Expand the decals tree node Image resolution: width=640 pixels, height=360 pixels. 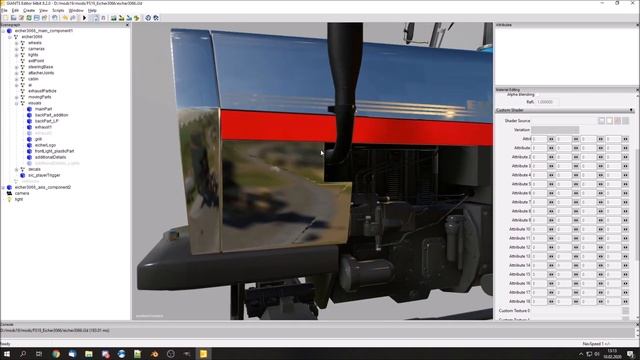click(x=16, y=169)
